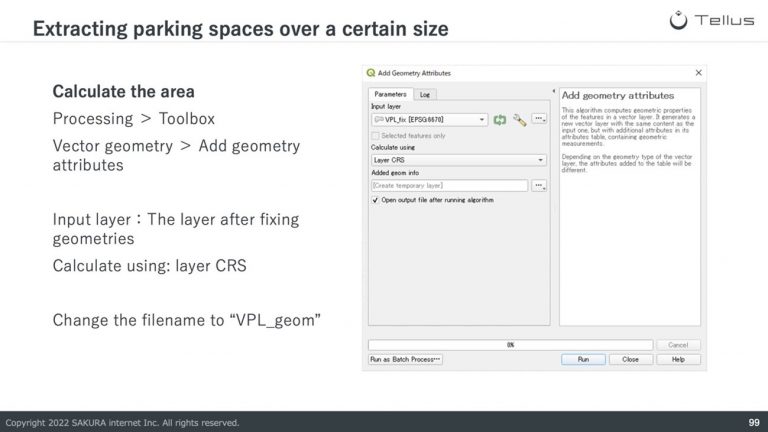The image size is (768, 432).
Task: Click the Tellus logo
Action: coord(712,20)
